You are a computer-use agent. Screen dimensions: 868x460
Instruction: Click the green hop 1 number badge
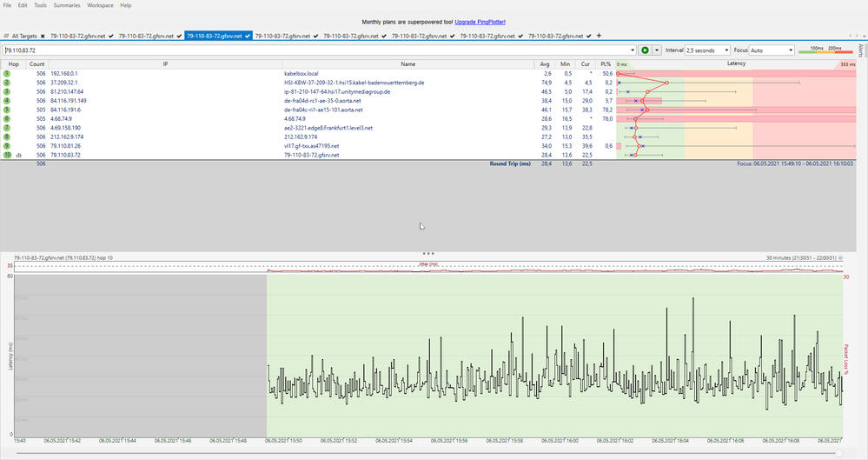click(7, 74)
